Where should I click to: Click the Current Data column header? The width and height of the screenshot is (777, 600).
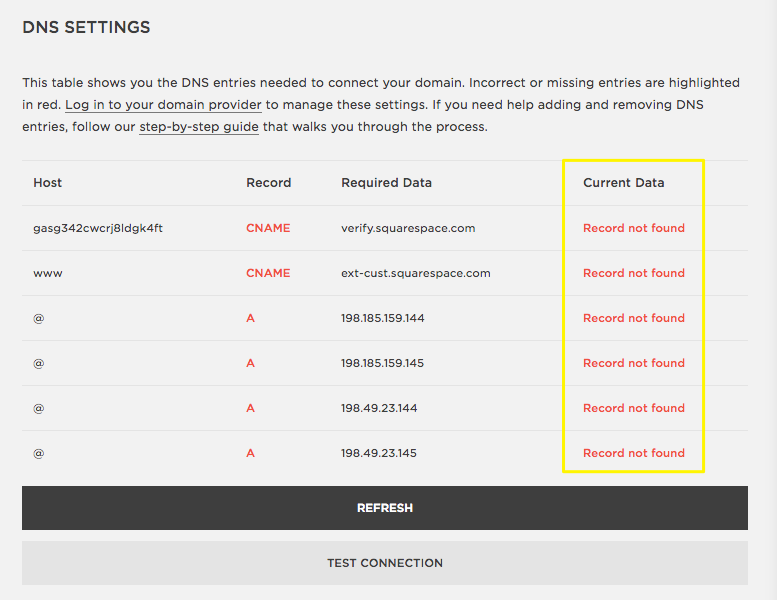pos(623,183)
